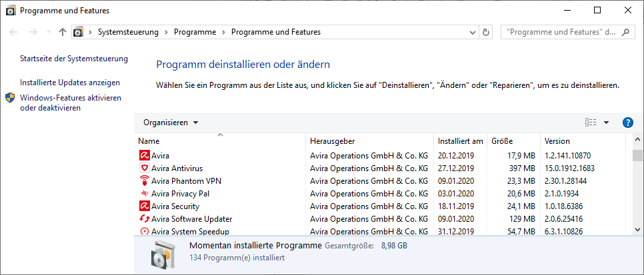Click the Gesamtgröße 8,98 GB value
644x275 pixels.
(x=394, y=246)
